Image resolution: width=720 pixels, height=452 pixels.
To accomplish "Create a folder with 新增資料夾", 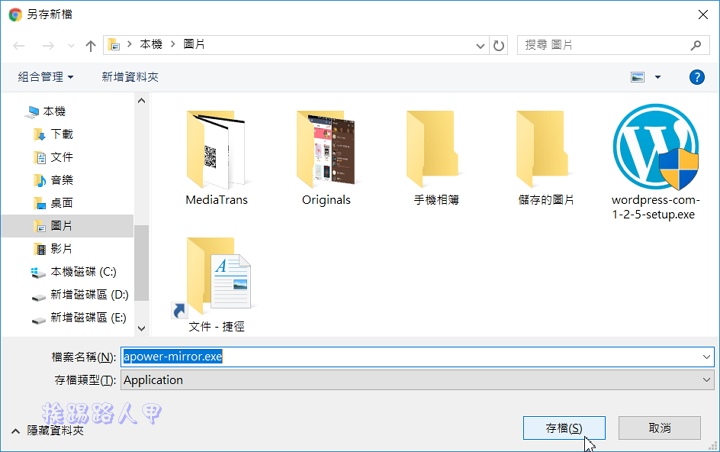I will pos(130,77).
